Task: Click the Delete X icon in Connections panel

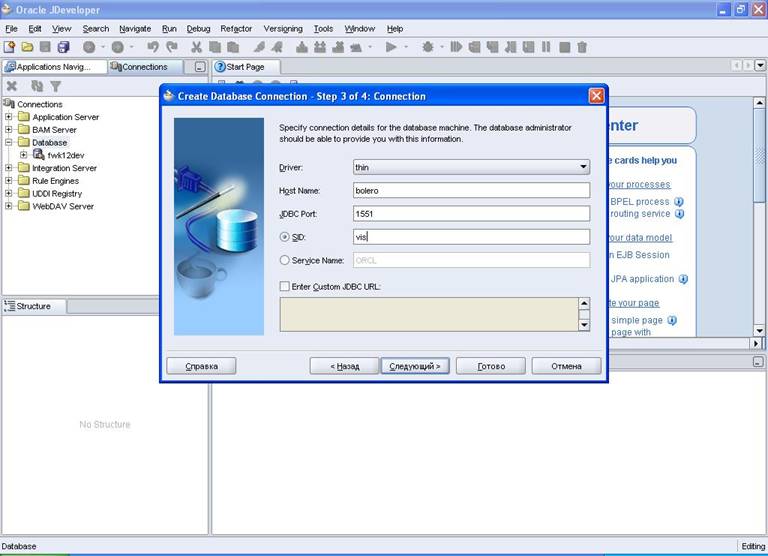Action: point(12,86)
